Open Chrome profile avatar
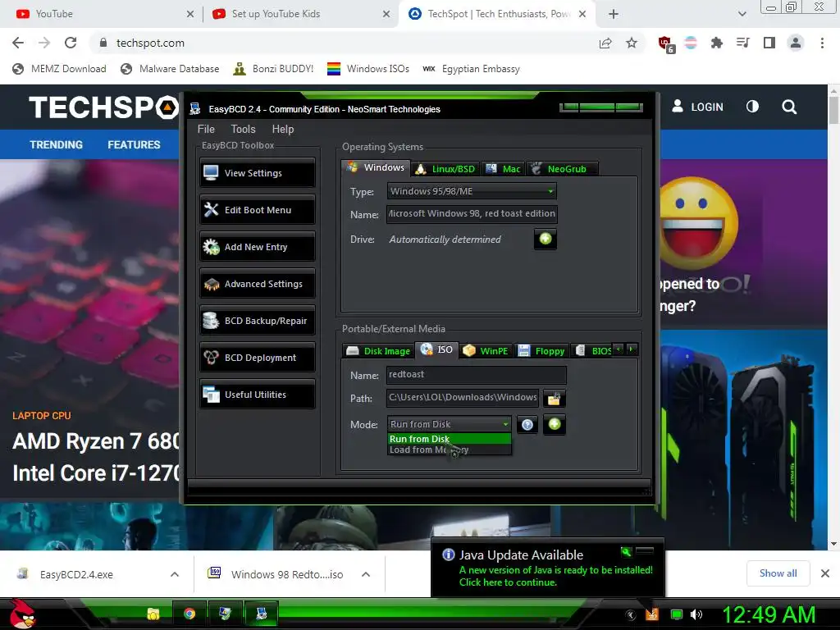Image resolution: width=840 pixels, height=630 pixels. pos(796,43)
